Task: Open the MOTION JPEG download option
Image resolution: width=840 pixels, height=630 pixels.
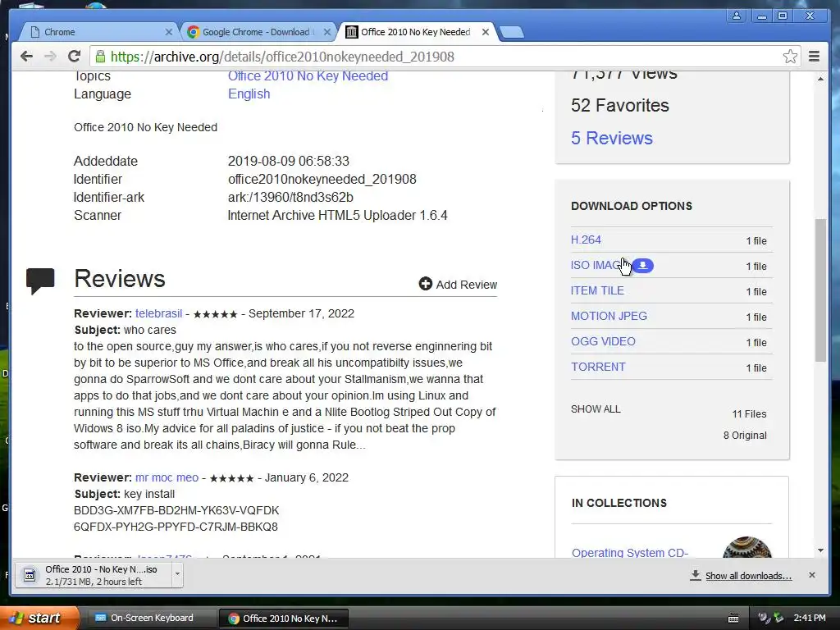Action: coord(609,316)
